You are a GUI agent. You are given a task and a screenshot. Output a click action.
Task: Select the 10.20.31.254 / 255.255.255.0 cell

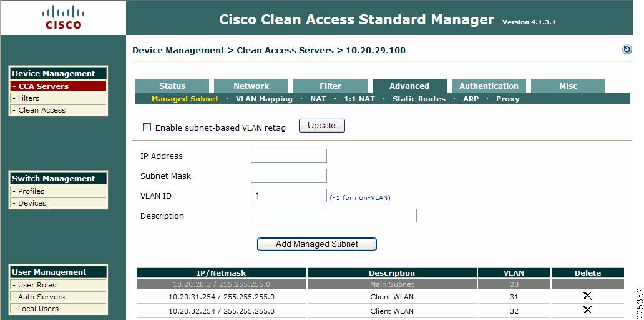(222, 296)
